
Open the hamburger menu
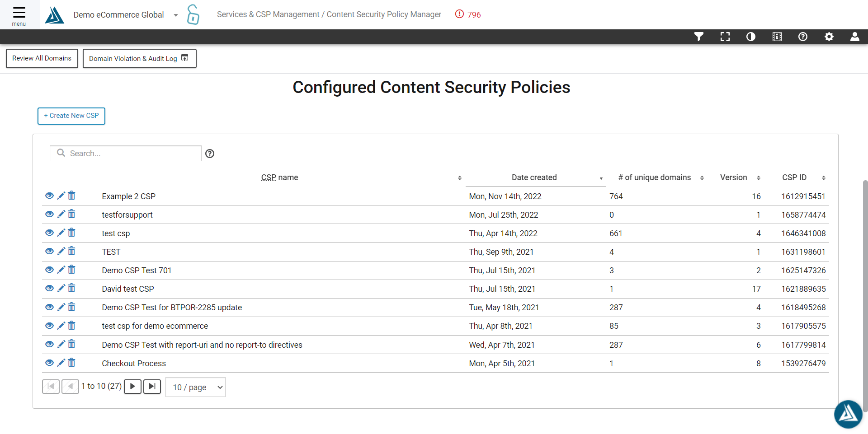[19, 15]
